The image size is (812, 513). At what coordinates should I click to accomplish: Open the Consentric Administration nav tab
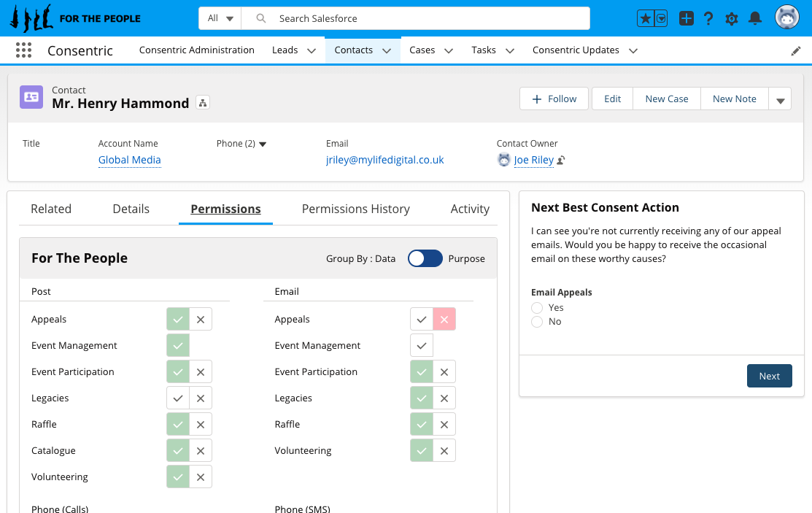pos(196,50)
